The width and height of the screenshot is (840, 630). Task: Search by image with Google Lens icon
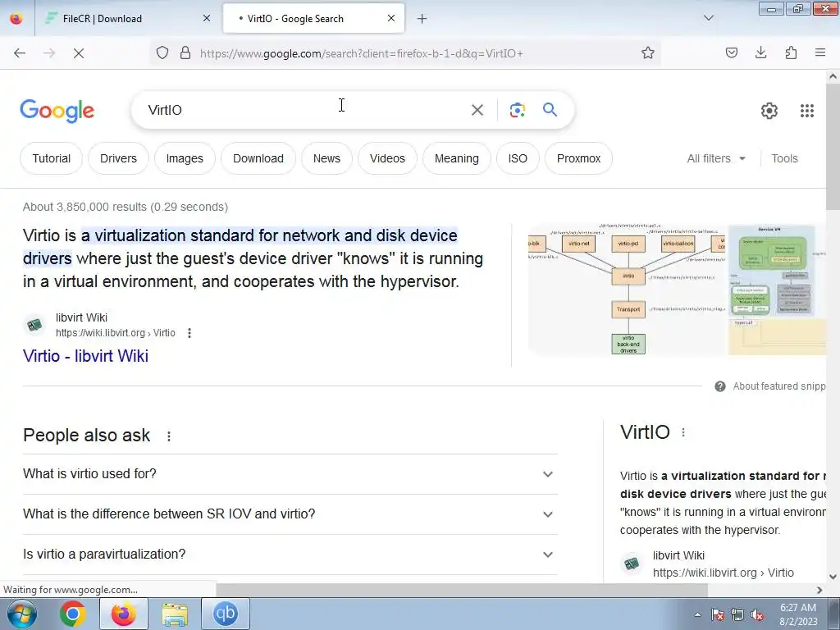click(517, 111)
